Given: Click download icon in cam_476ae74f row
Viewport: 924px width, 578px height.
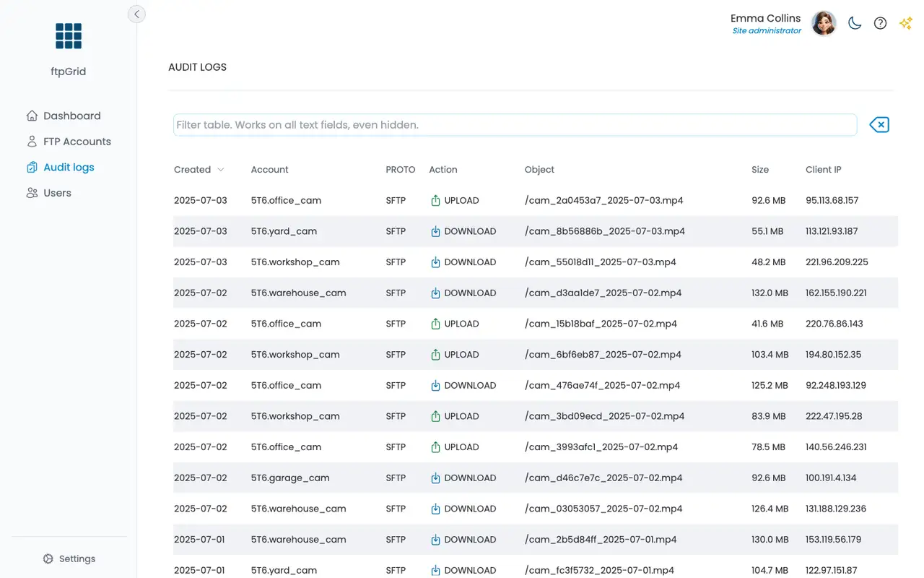Looking at the screenshot, I should [435, 386].
